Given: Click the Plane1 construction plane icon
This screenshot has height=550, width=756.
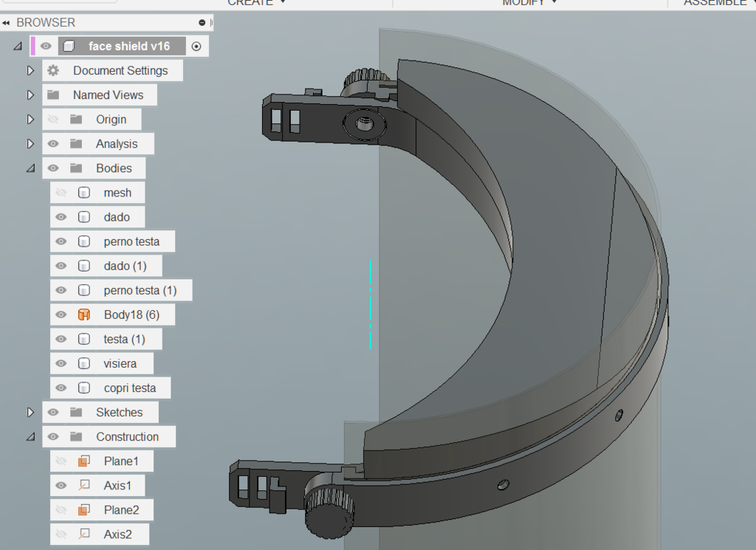Looking at the screenshot, I should 85,461.
